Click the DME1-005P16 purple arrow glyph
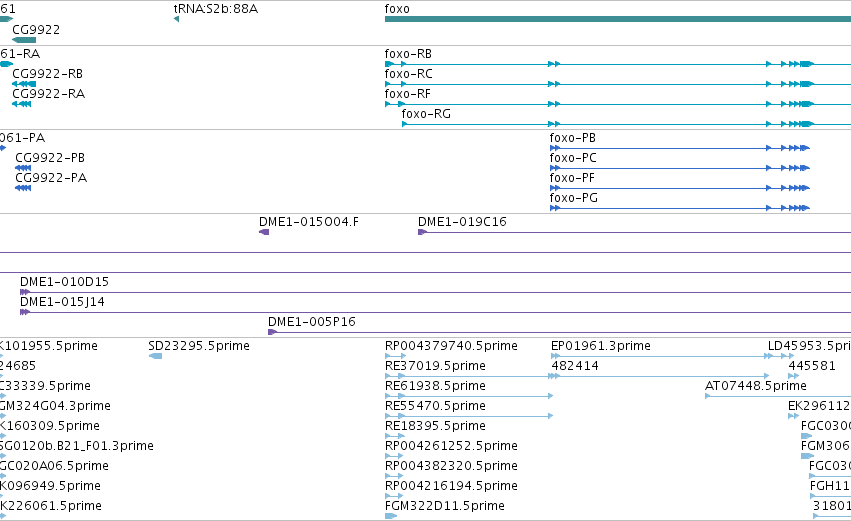 [x=272, y=332]
